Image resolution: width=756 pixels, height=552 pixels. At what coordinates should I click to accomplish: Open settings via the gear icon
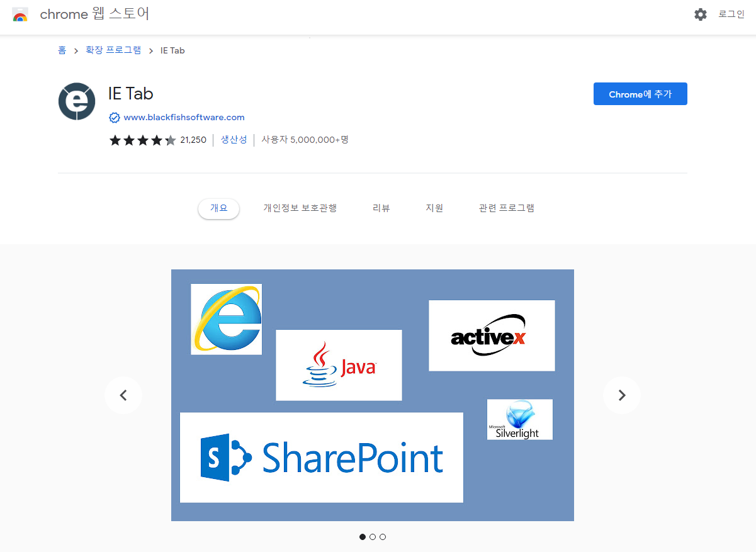pyautogui.click(x=701, y=14)
